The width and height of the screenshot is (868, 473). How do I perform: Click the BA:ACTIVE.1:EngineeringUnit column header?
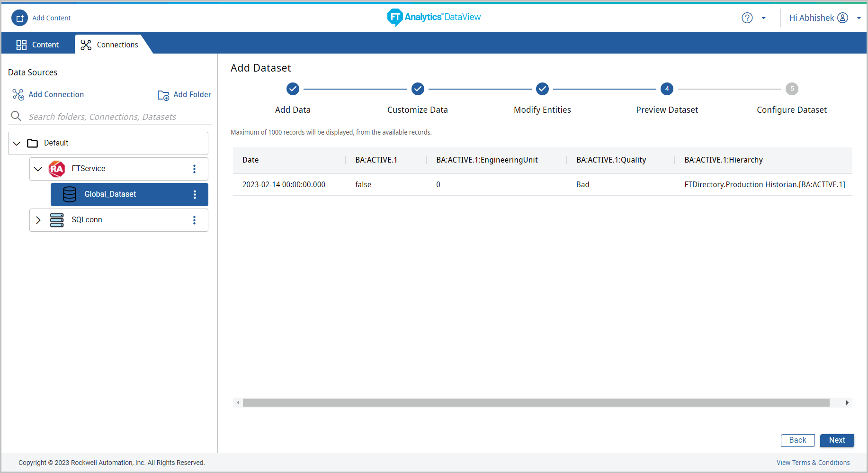pos(487,160)
